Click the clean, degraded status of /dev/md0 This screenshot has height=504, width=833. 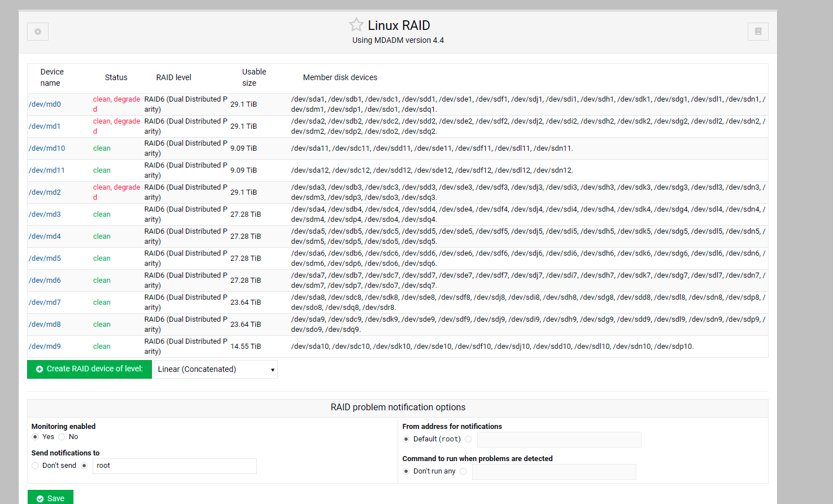116,104
